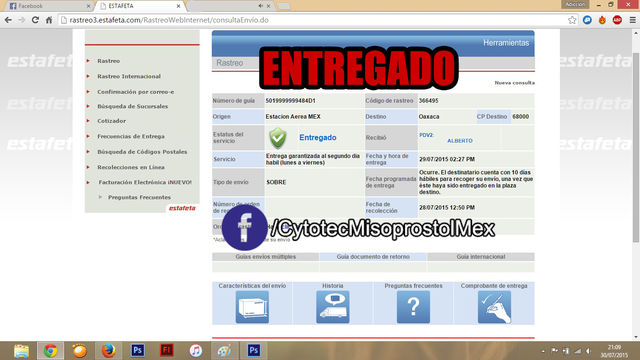Open Búsqueda de Sucursales
640x360 pixels.
click(132, 106)
